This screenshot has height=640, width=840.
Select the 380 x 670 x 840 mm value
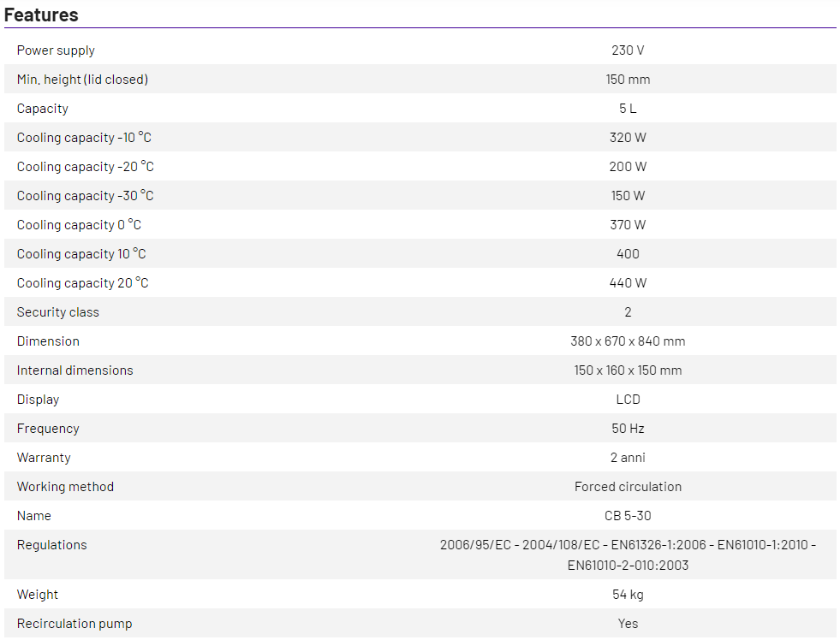coord(628,341)
